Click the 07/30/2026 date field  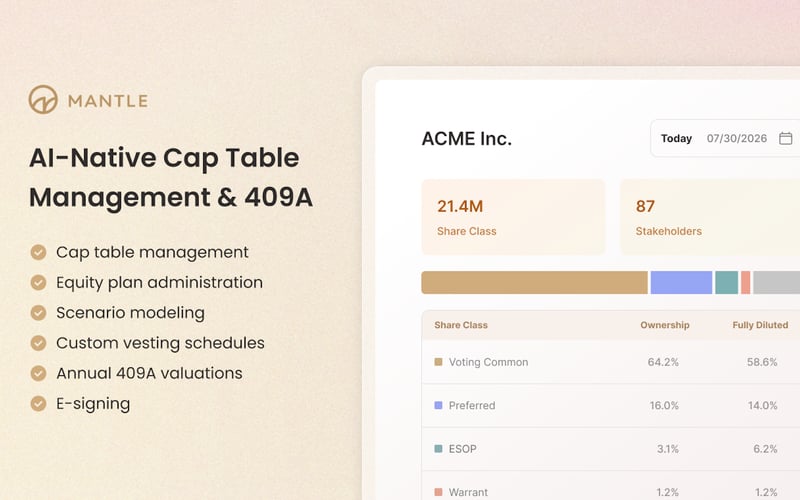click(x=737, y=138)
